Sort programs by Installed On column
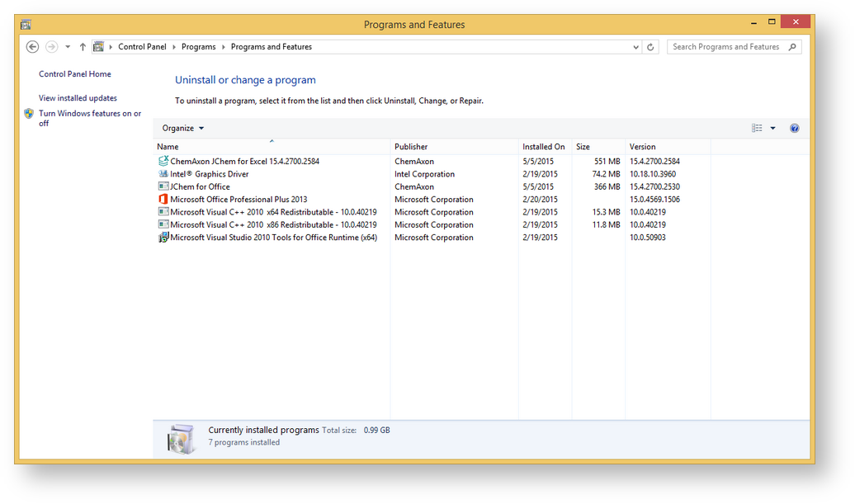The height and width of the screenshot is (504, 855). click(543, 147)
